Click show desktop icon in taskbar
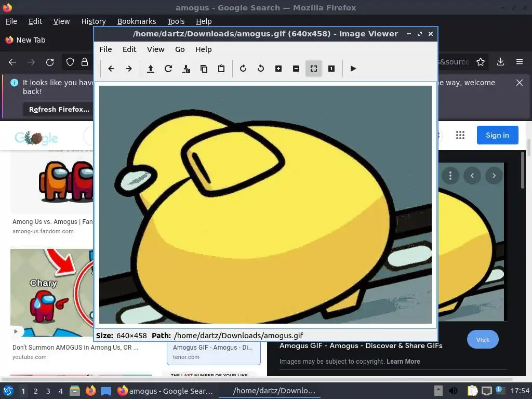Viewport: 532px width, 399px height. (106, 391)
